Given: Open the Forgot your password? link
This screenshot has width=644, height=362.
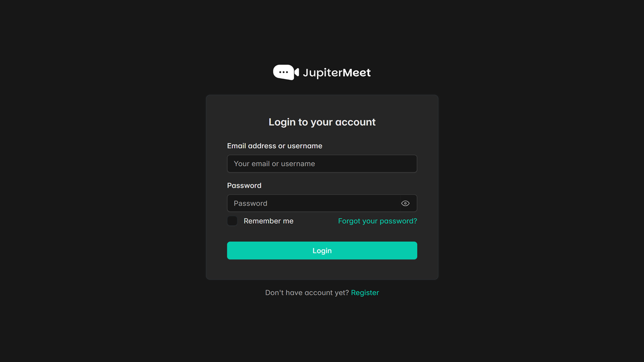Looking at the screenshot, I should pyautogui.click(x=377, y=221).
